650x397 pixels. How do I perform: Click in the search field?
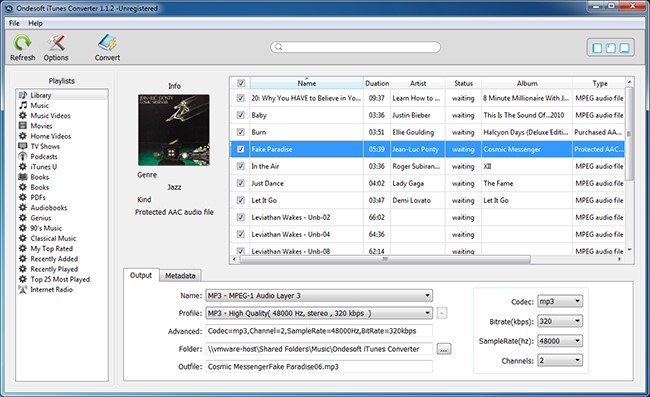tap(356, 47)
